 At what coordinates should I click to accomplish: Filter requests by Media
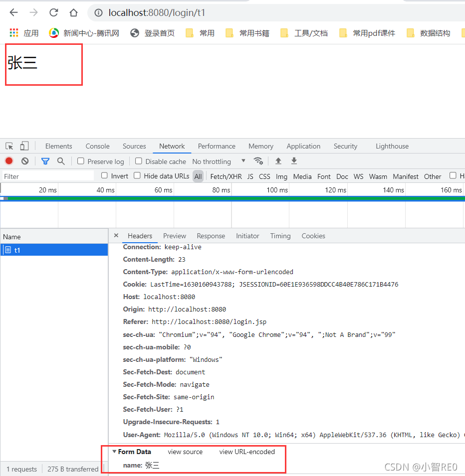[x=302, y=176]
